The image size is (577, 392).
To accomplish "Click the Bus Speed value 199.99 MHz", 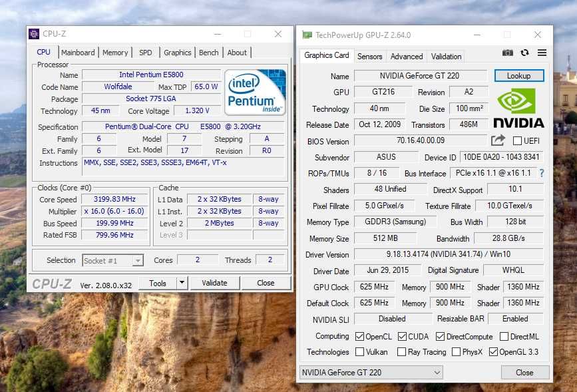I will coord(114,223).
